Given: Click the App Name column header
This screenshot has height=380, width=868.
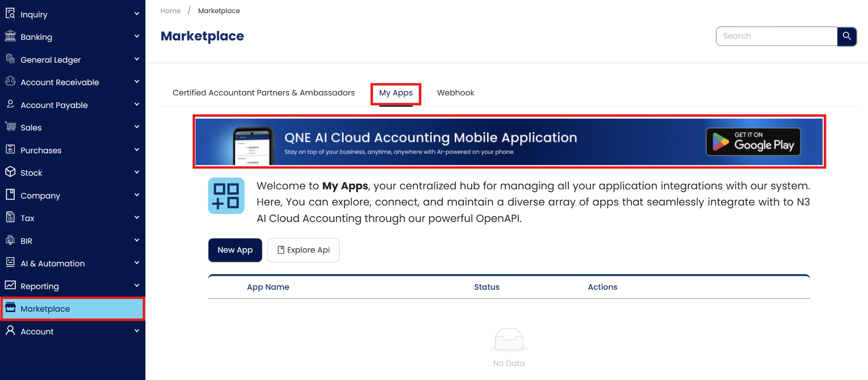Looking at the screenshot, I should coord(268,287).
